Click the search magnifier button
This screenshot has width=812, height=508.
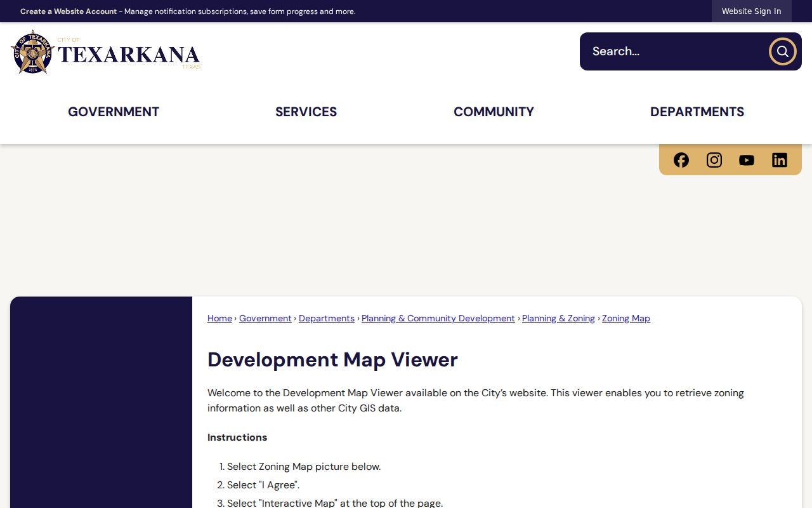(783, 51)
